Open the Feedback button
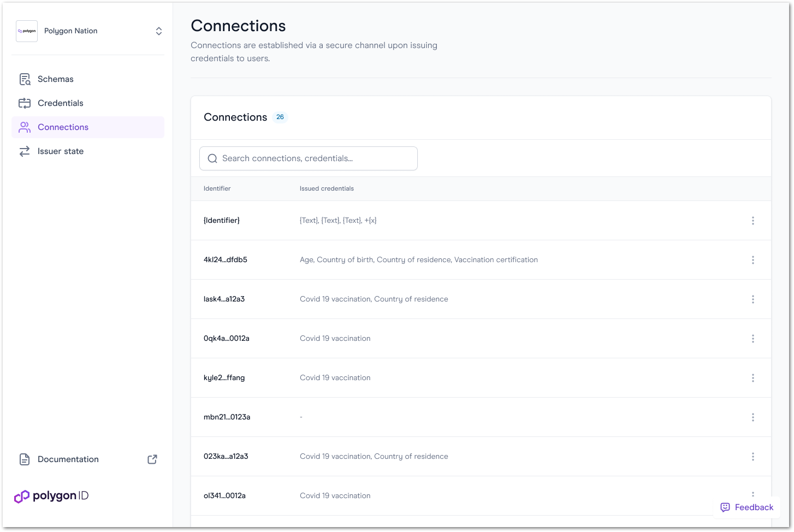Image resolution: width=794 pixels, height=532 pixels. (746, 507)
